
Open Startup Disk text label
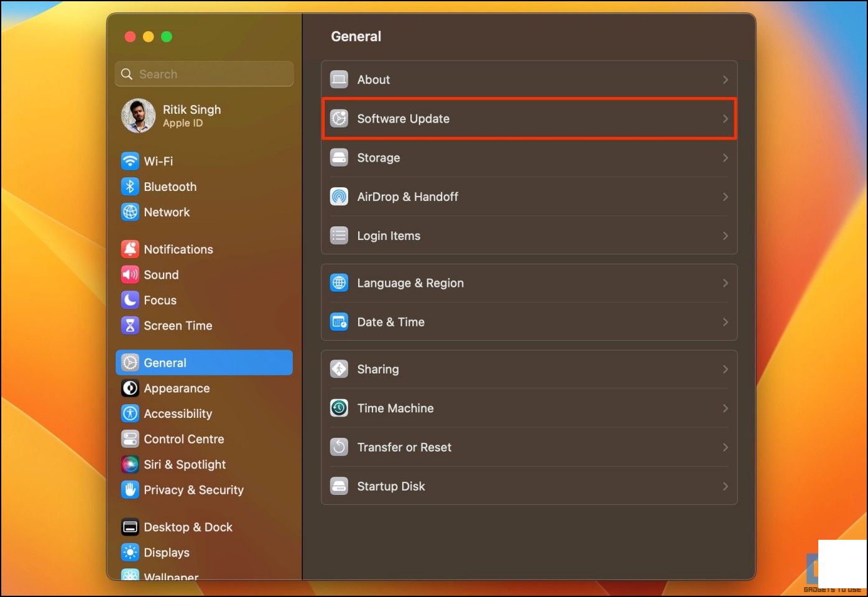click(x=391, y=486)
